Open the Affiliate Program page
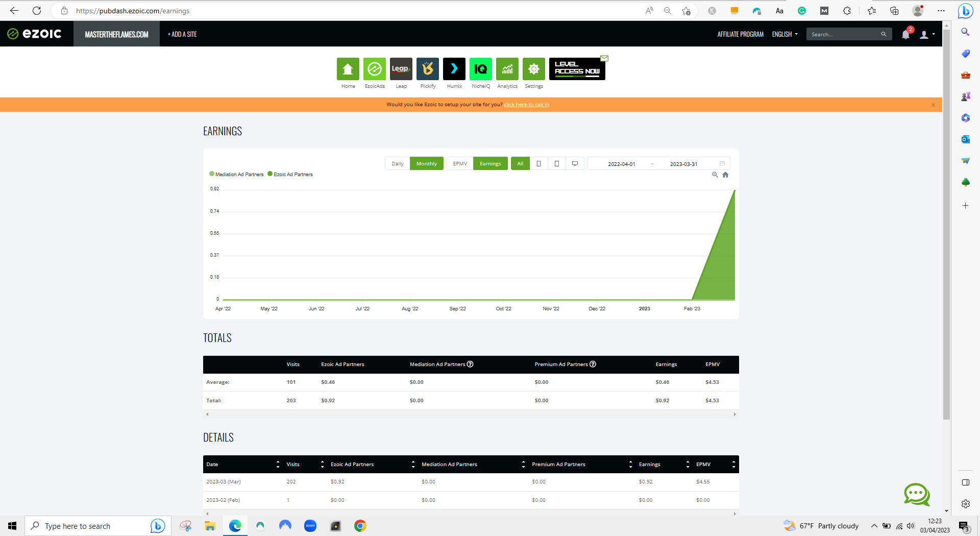The image size is (980, 536). 740,34
